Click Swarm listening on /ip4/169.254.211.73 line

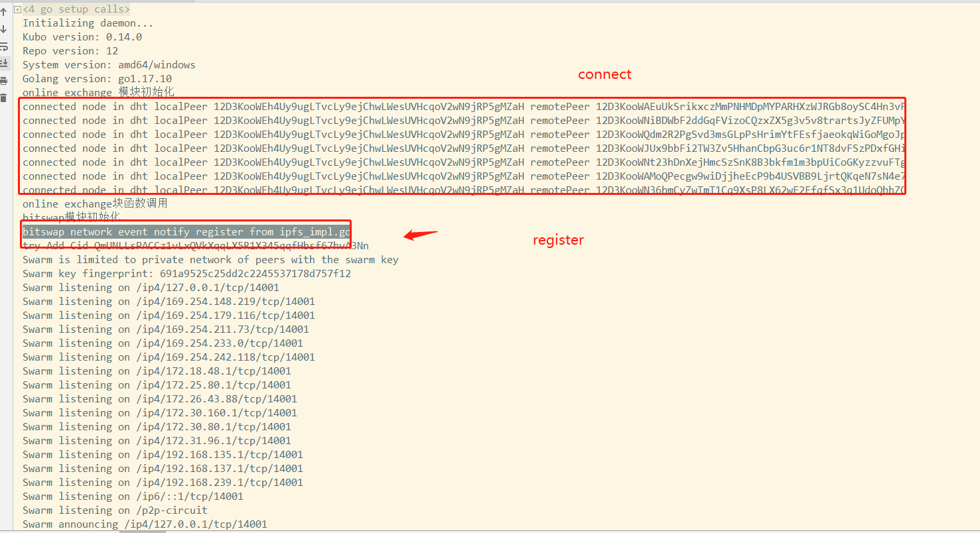tap(166, 329)
